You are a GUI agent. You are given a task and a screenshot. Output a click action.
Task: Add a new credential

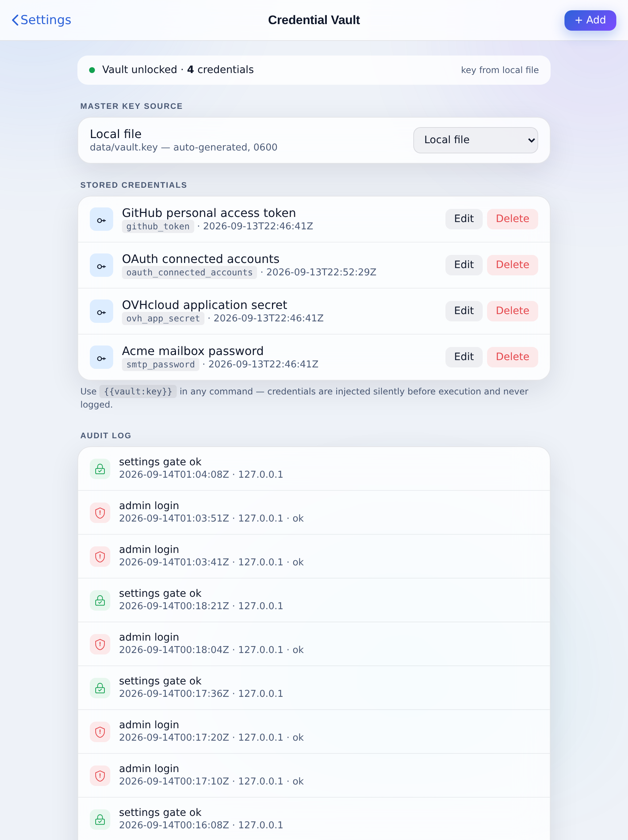pos(590,20)
